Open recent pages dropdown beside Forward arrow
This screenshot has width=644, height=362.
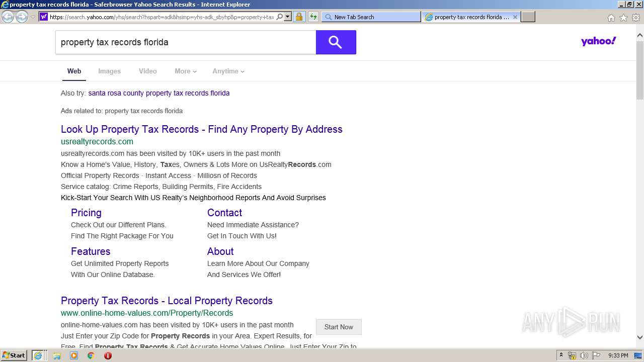coord(33,17)
